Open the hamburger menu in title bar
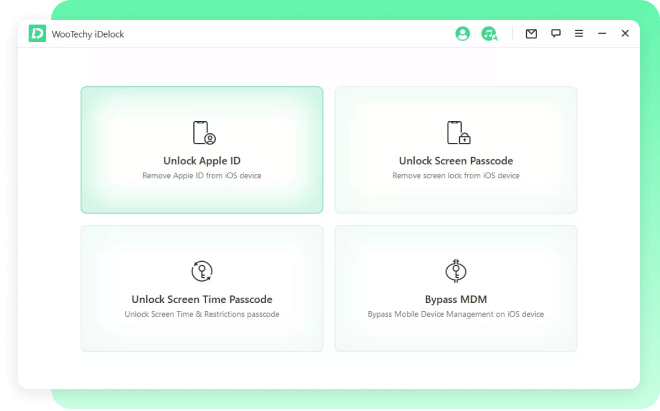The image size is (660, 411). 579,34
